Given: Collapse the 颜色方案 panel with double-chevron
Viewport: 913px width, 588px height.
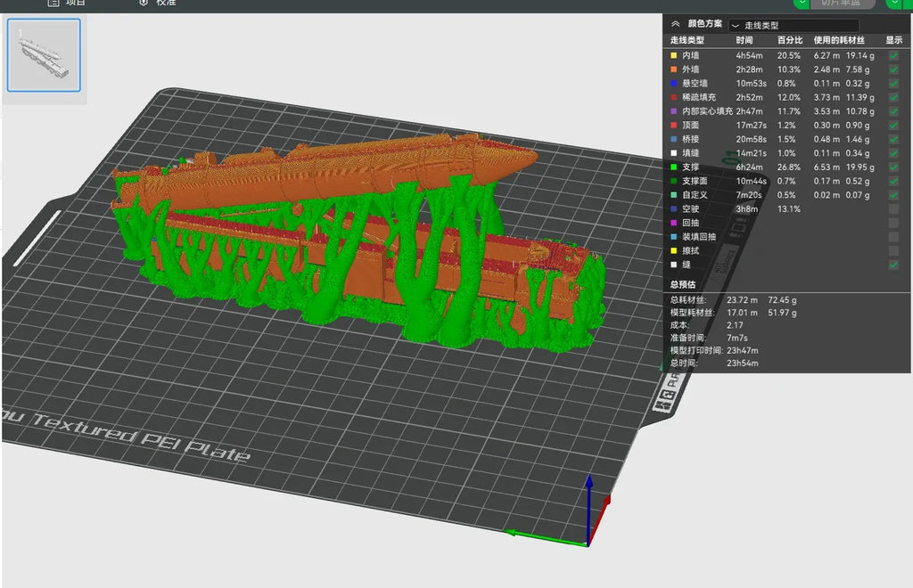Looking at the screenshot, I should [676, 24].
